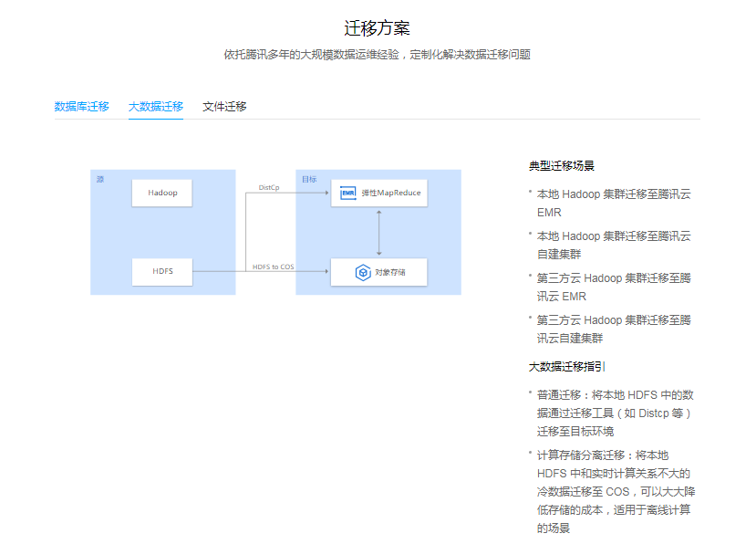Click the 普通迁移 guideline paragraph
Viewport: 756px width, 544px height.
pyautogui.click(x=616, y=413)
